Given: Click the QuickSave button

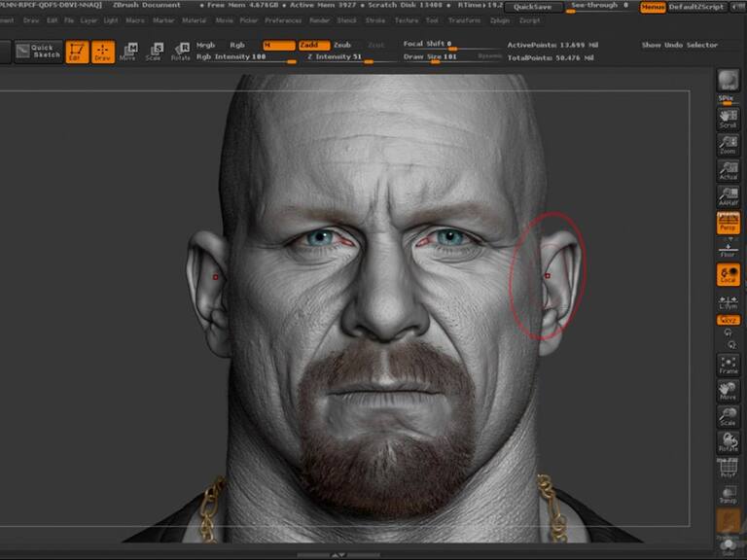Looking at the screenshot, I should (x=534, y=7).
